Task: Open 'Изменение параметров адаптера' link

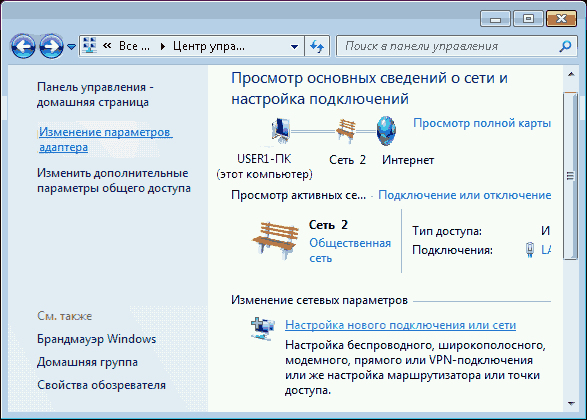Action: point(106,139)
